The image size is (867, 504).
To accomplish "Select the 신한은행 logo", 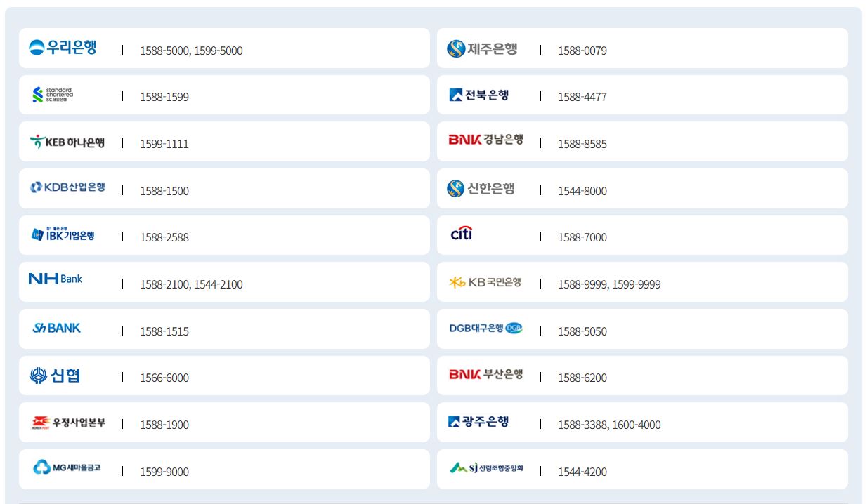I will click(x=481, y=188).
